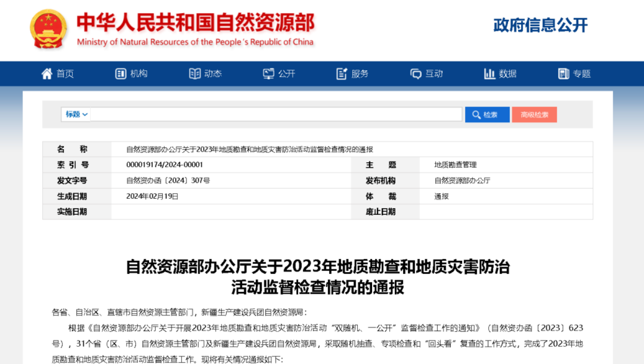Select the date 2024年02月19日
644x364 pixels.
click(x=152, y=196)
